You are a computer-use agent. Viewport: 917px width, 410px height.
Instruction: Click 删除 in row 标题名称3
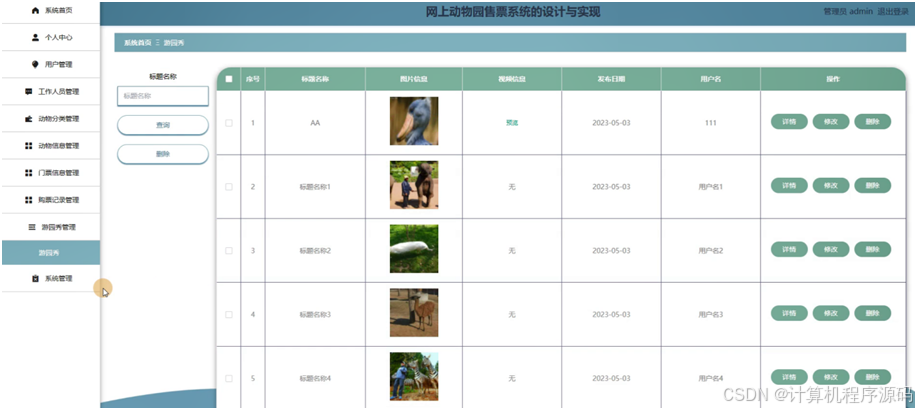click(873, 313)
